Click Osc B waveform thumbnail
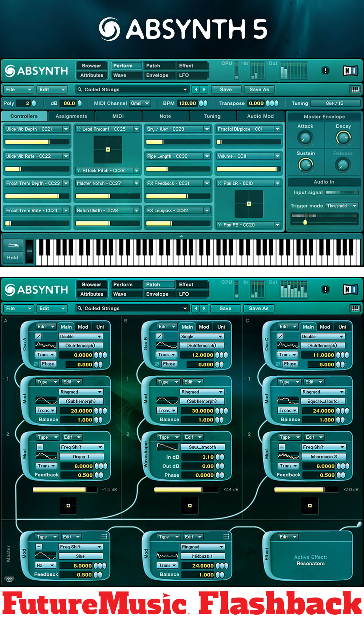This screenshot has height=619, width=364. (166, 345)
